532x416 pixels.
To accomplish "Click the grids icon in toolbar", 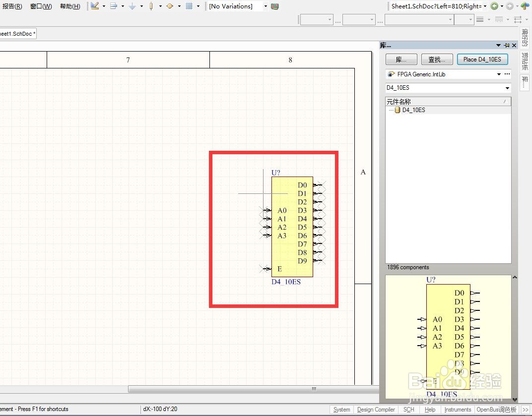I will coord(189,6).
